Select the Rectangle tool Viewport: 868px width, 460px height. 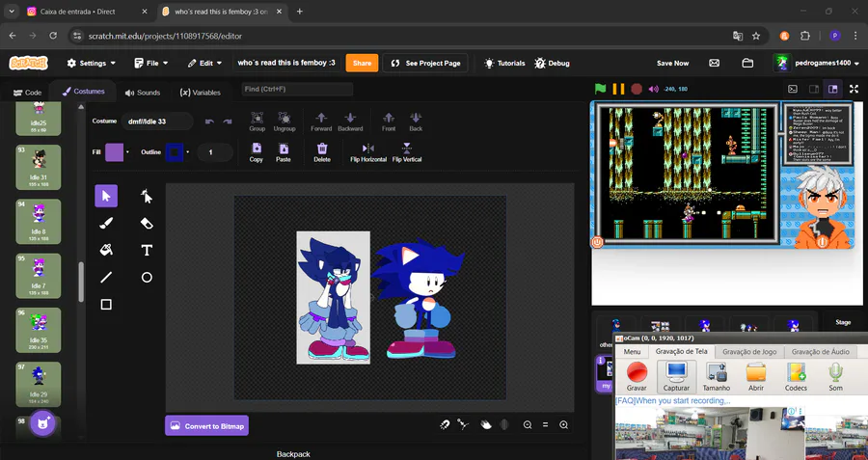106,305
